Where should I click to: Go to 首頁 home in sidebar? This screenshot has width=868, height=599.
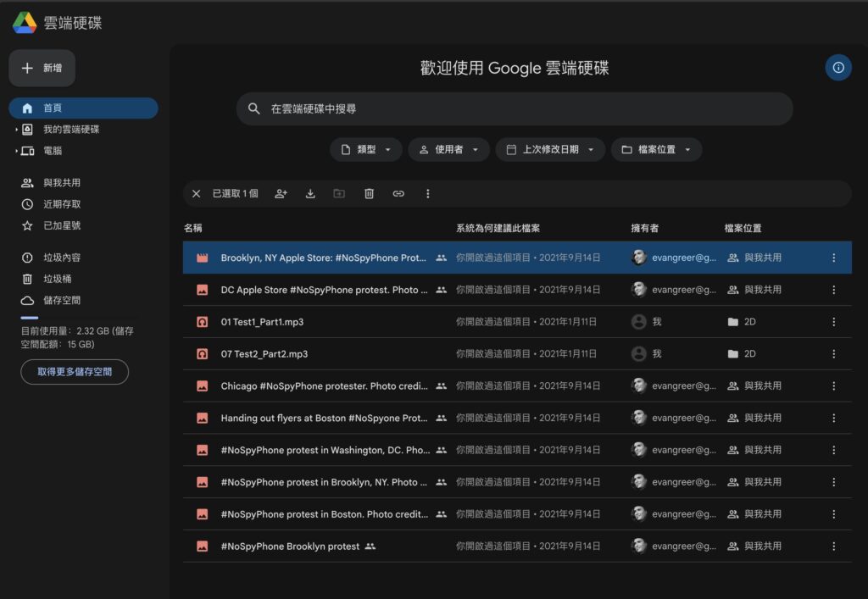click(x=84, y=108)
